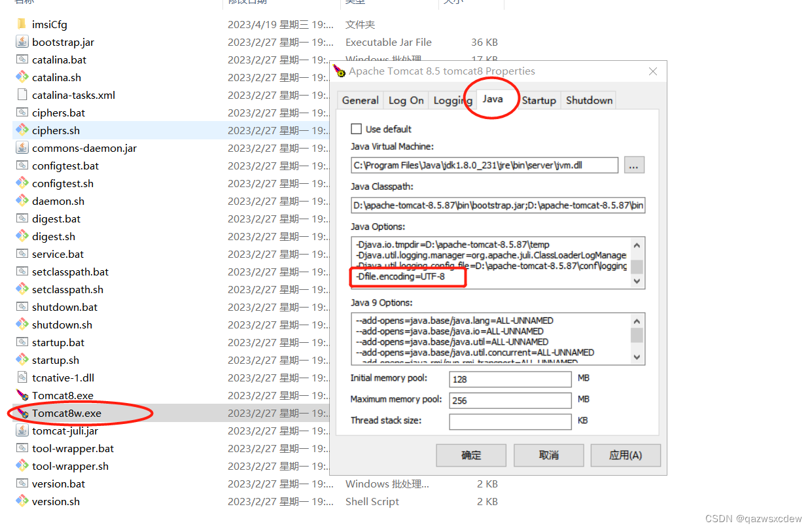Click the -Dfile.encoding=UTF-8 option line

click(x=400, y=277)
